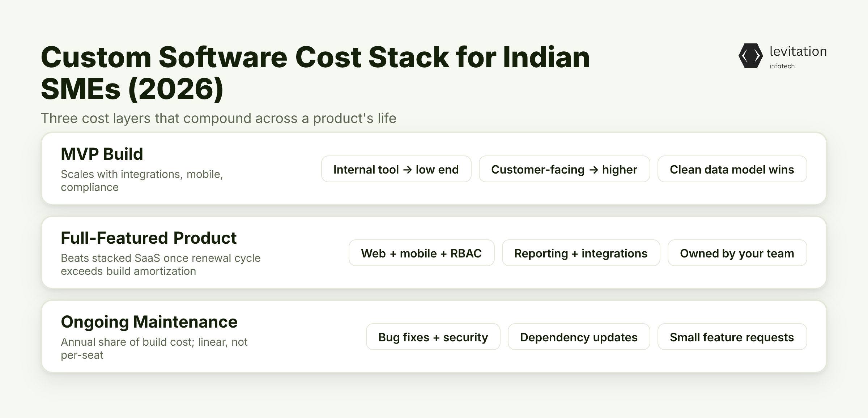
Task: Click the 'Web + mobile + RBAC' chip
Action: coord(421,253)
